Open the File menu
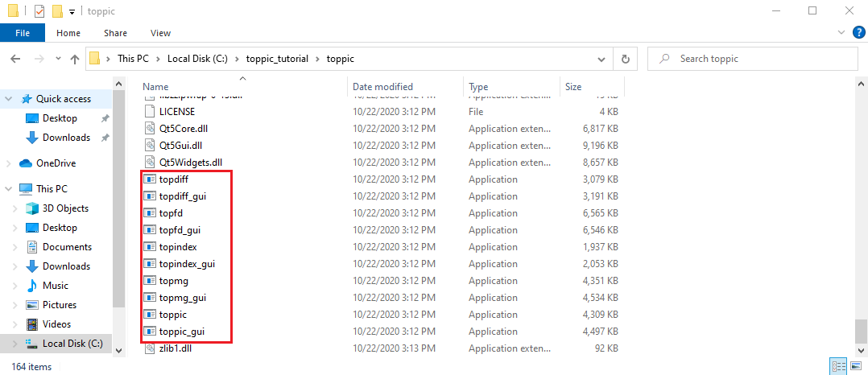This screenshot has height=375, width=868. [x=23, y=33]
